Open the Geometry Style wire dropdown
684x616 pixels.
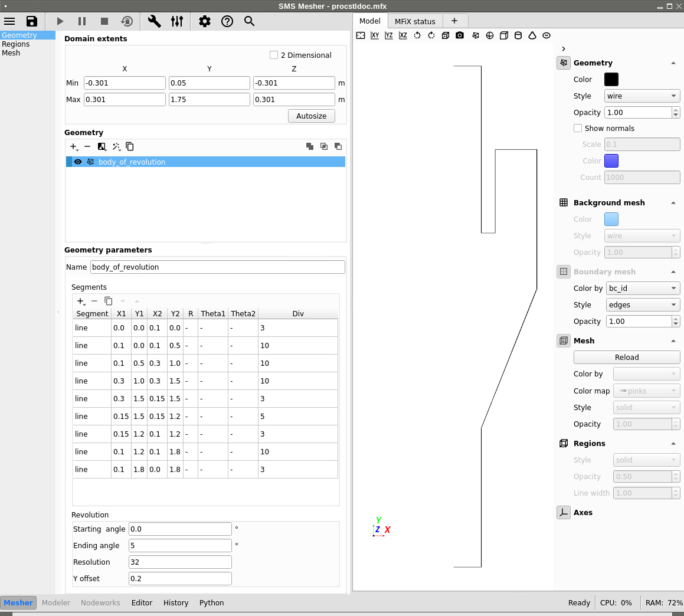point(642,96)
